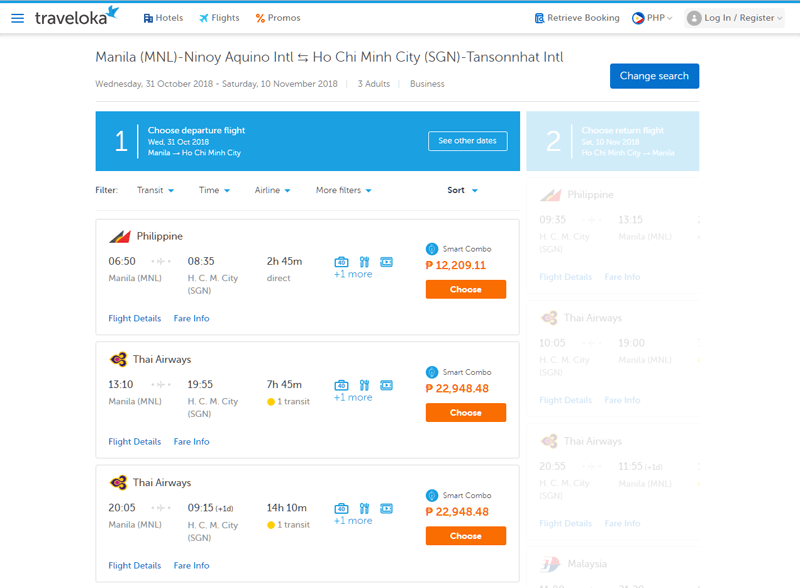
Task: Click baggage icon on 20:05 Thai flight
Action: click(x=341, y=508)
